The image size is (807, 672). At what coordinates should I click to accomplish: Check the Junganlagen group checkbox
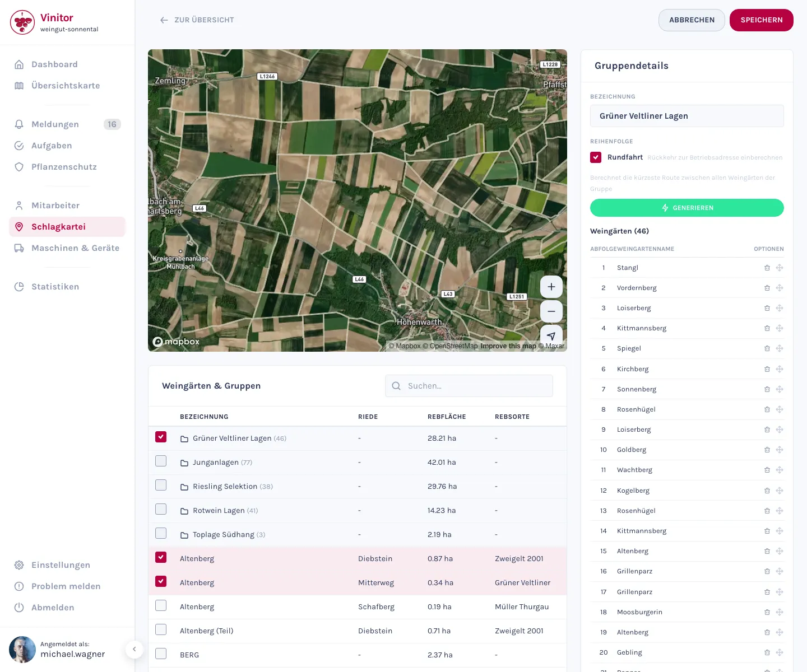tap(161, 461)
